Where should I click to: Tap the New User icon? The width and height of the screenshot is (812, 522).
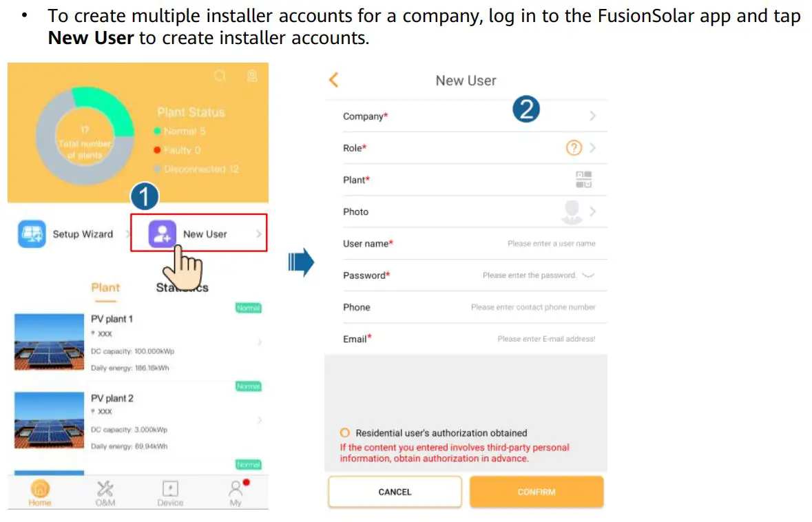163,234
